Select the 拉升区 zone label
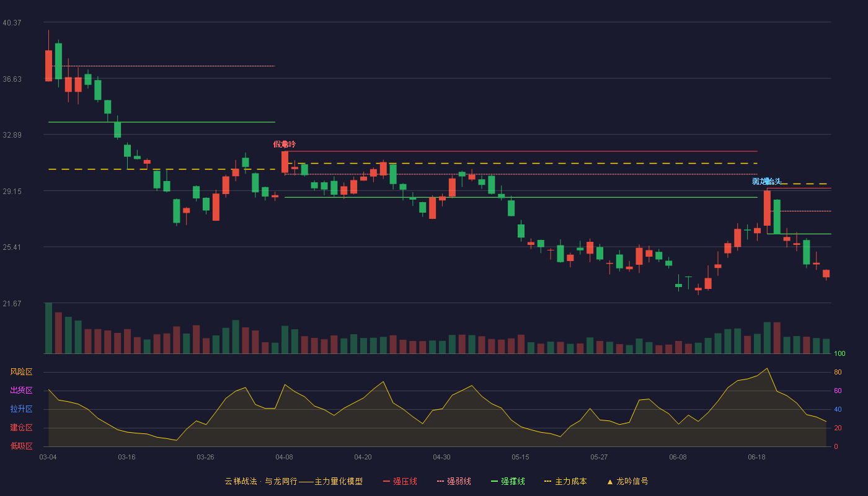The width and height of the screenshot is (868, 496). (x=21, y=409)
